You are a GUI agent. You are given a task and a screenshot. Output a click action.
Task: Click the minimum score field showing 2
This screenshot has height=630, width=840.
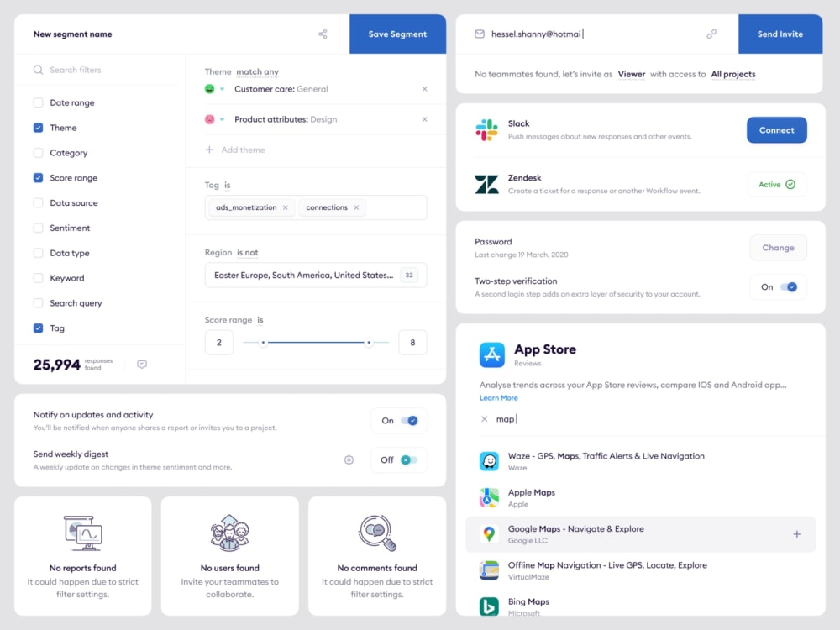(219, 343)
